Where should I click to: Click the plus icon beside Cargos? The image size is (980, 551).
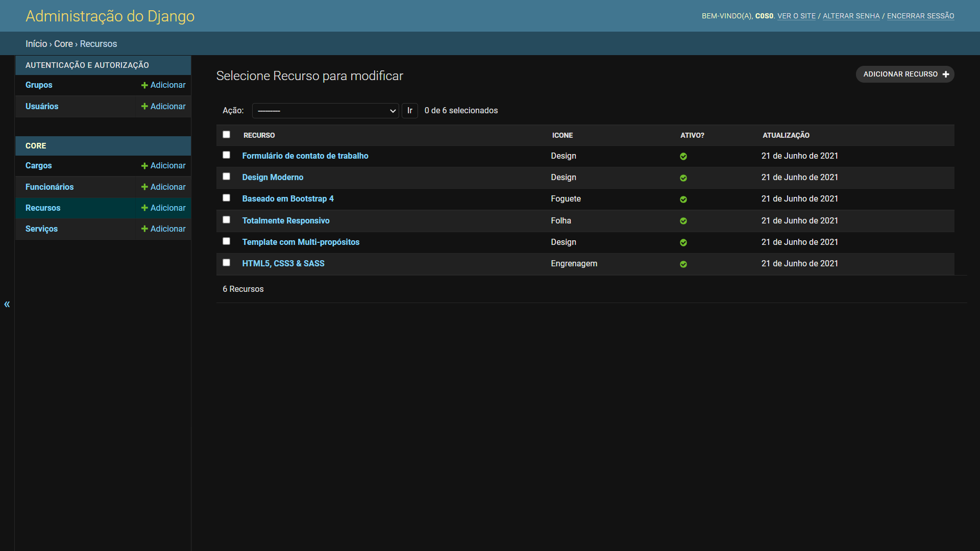pyautogui.click(x=144, y=166)
